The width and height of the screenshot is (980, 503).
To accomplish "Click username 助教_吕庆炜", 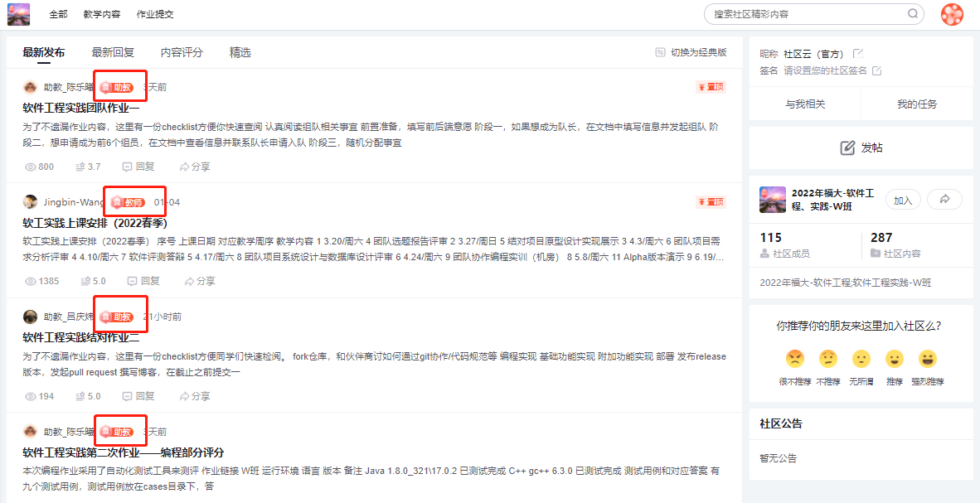I will tap(69, 317).
